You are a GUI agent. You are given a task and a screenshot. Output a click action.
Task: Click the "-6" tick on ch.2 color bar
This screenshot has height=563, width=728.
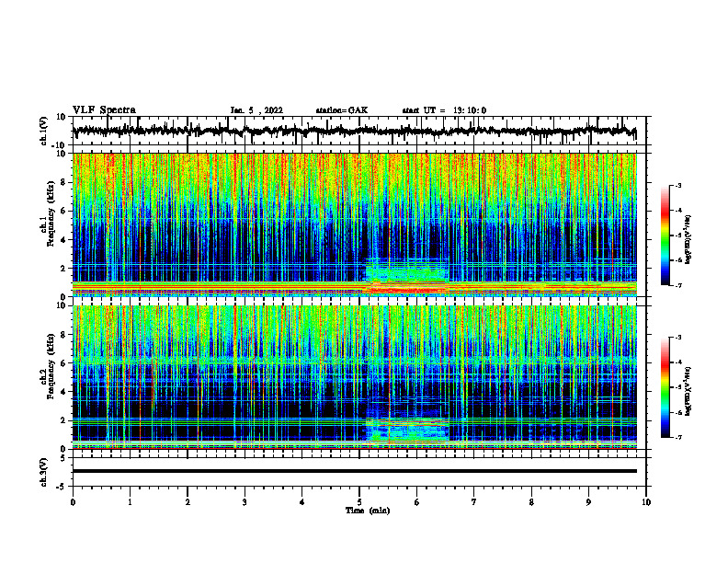pos(678,412)
